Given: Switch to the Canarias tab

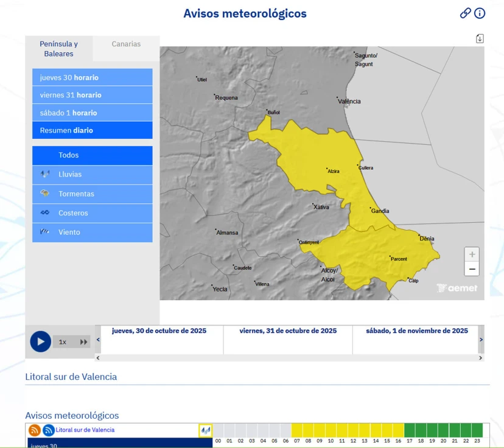Looking at the screenshot, I should pos(125,44).
